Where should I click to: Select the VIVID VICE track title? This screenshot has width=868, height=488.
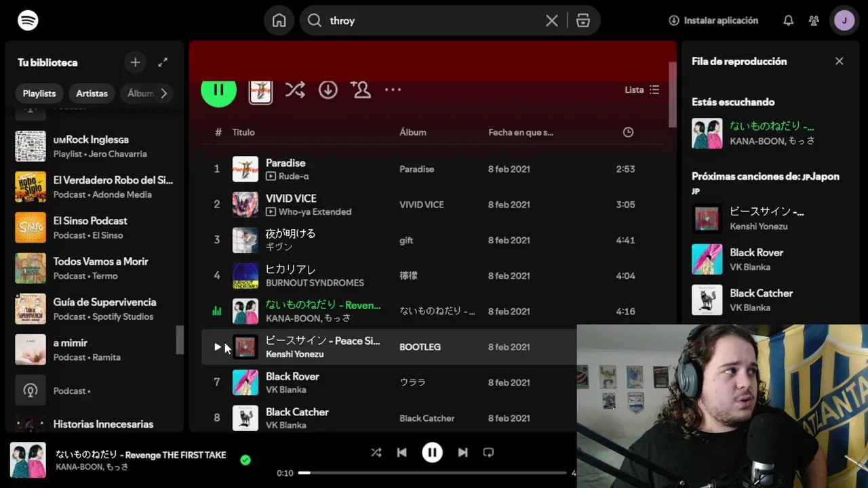pos(291,198)
